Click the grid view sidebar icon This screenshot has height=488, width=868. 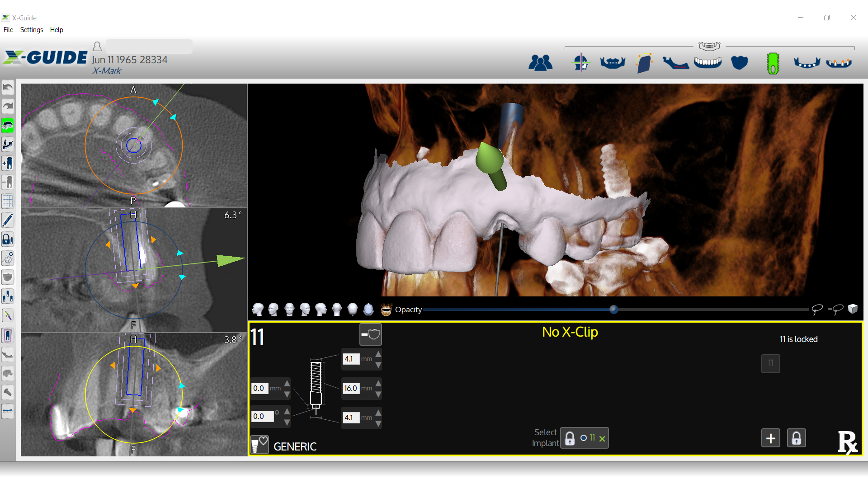click(8, 201)
